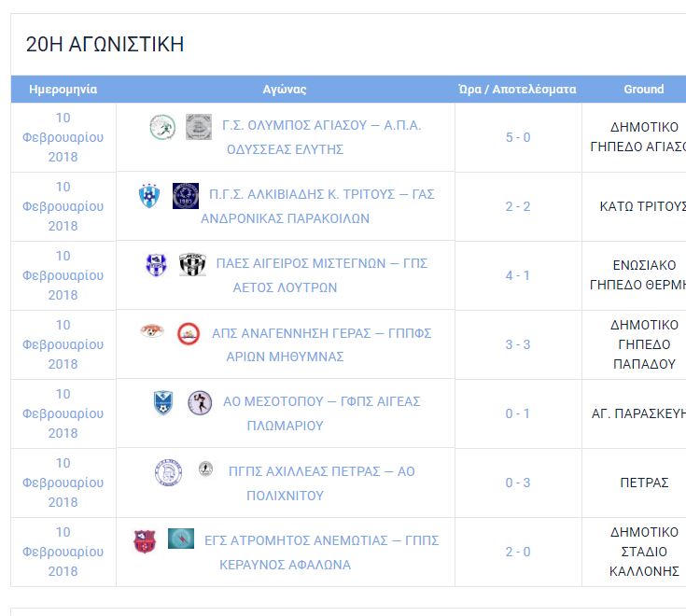Open the 0 - 3 result for ΑΧΙΛΛΕΑΣ ΠΕΤΡΑΣ
The height and width of the screenshot is (616, 686).
tap(518, 483)
